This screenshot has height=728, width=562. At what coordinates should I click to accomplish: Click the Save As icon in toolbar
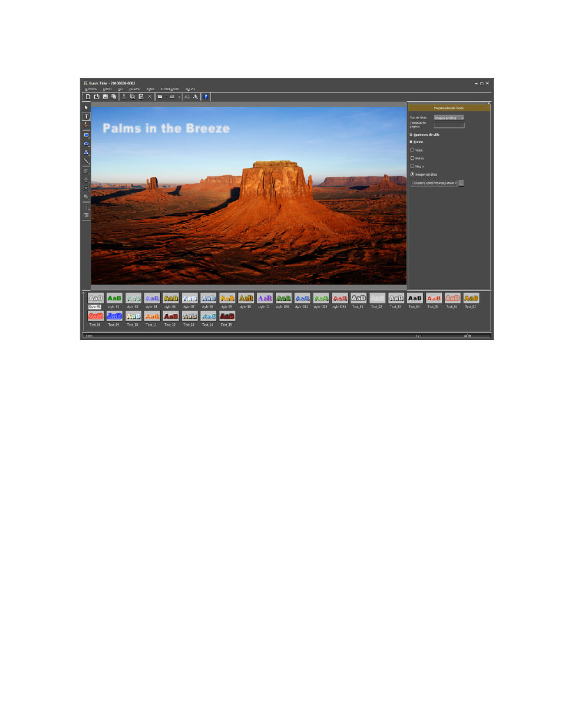tap(114, 97)
